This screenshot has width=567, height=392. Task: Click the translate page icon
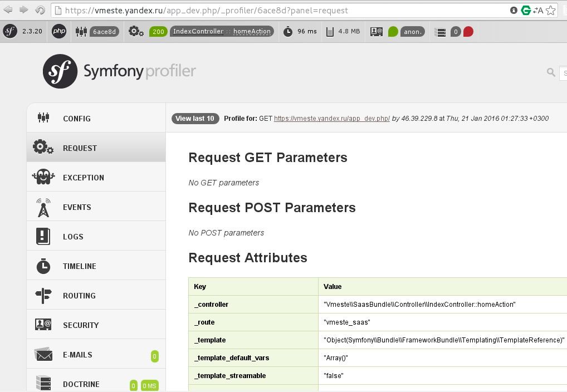[538, 10]
